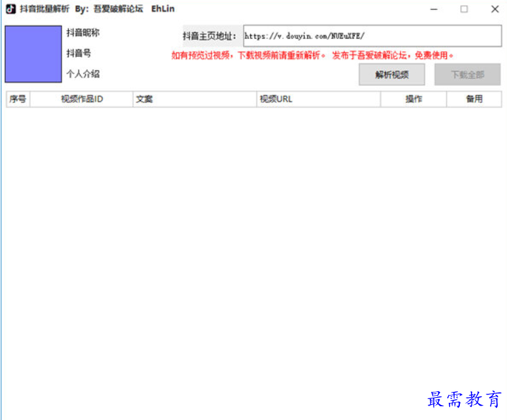Close the 抖音批量解析 window
This screenshot has width=507, height=420.
(495, 9)
